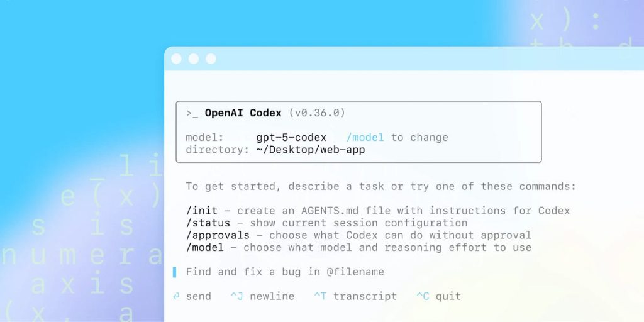The height and width of the screenshot is (322, 644).
Task: Click the OpenAI Codex title text
Action: click(243, 113)
